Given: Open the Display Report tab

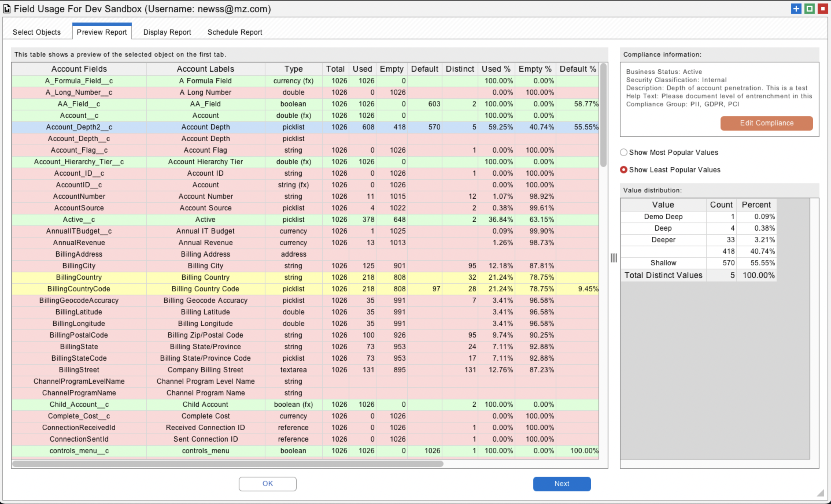Looking at the screenshot, I should click(167, 32).
